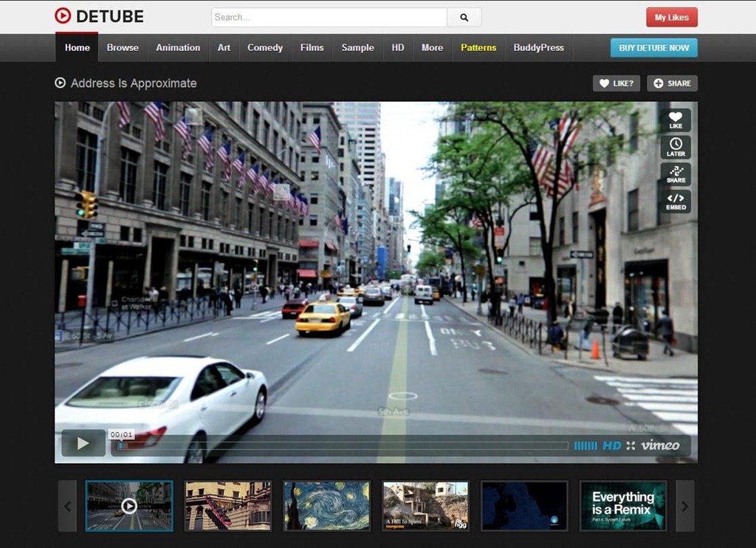Image resolution: width=756 pixels, height=548 pixels.
Task: Click the play circle icon beside title
Action: point(61,83)
